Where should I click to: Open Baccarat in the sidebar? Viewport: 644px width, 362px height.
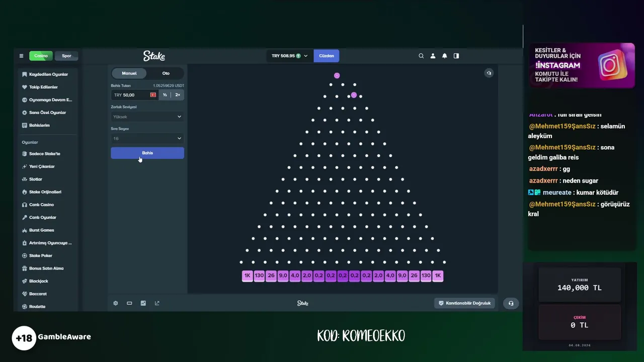(38, 294)
